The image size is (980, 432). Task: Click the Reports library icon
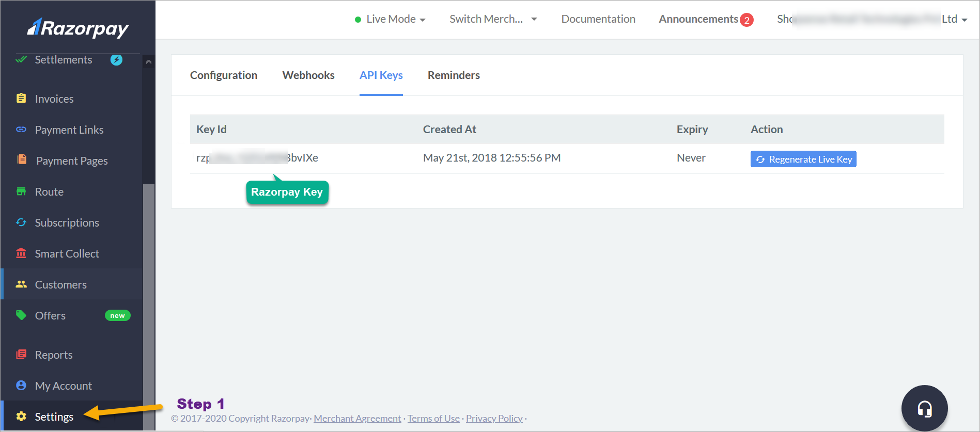[x=21, y=354]
